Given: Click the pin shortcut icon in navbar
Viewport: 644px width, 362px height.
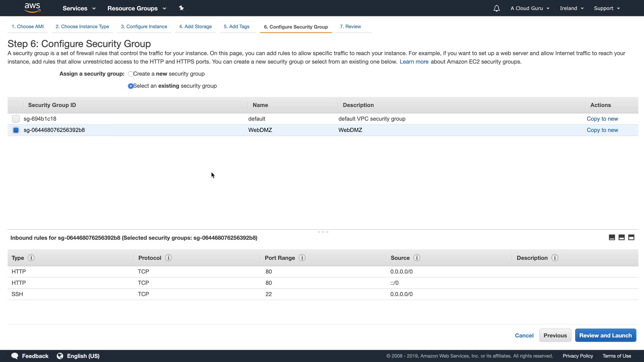Looking at the screenshot, I should [x=181, y=8].
